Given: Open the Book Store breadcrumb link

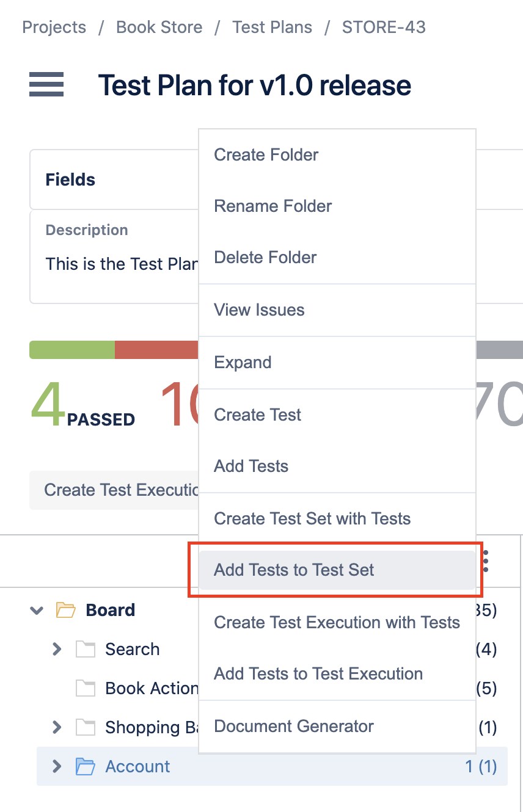Looking at the screenshot, I should [159, 27].
